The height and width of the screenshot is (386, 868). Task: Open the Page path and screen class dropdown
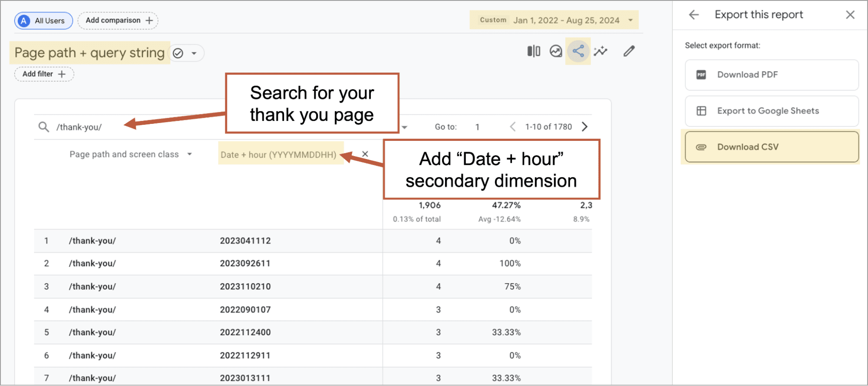coord(131,154)
